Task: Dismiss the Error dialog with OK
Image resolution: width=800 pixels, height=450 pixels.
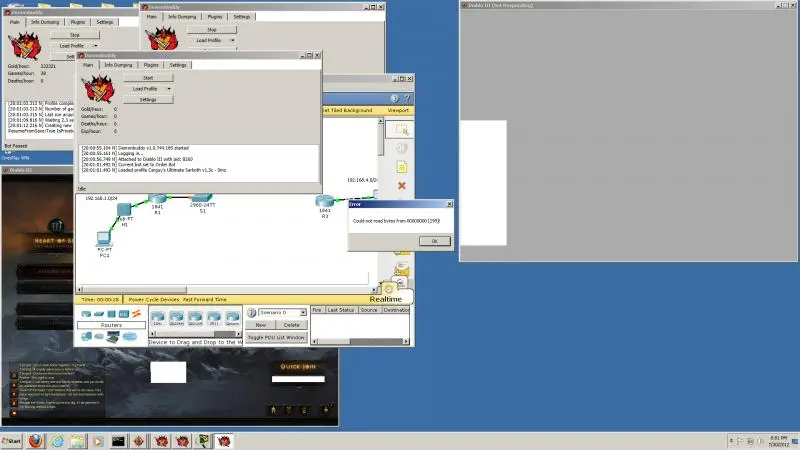Action: coord(435,241)
